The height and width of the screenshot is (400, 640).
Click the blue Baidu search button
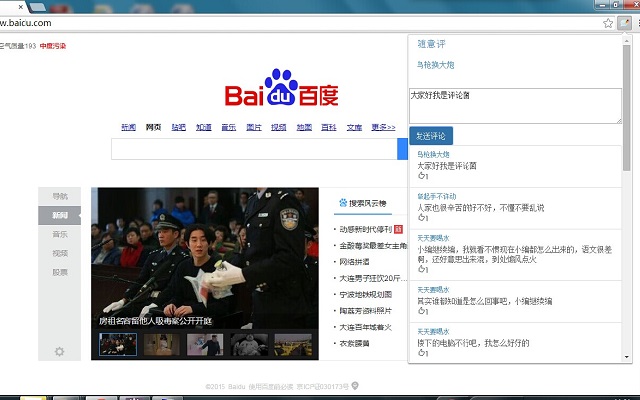(402, 149)
